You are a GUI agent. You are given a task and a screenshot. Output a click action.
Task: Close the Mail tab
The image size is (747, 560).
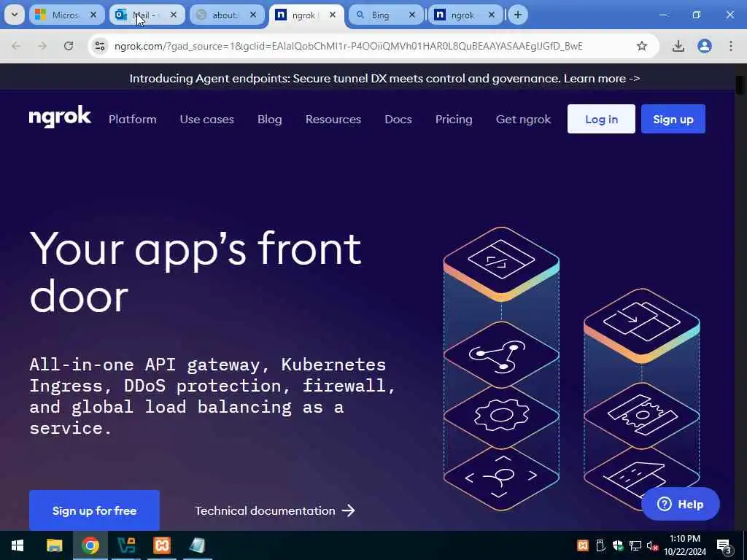[x=174, y=15]
